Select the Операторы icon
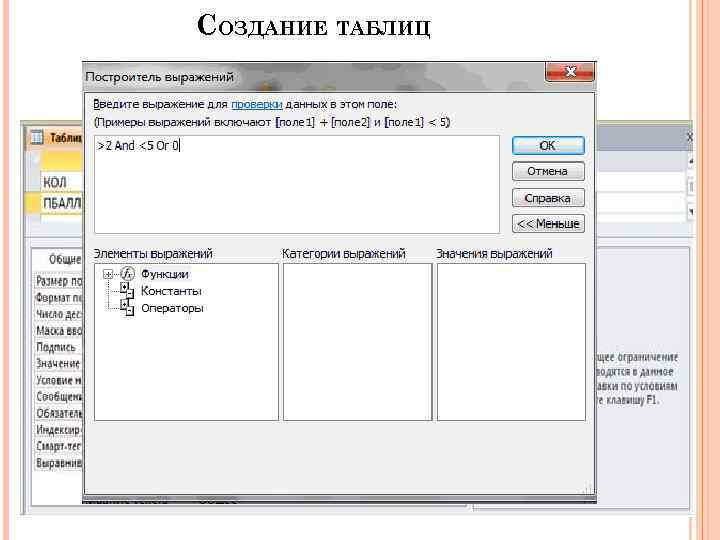720x540 pixels. (x=127, y=308)
